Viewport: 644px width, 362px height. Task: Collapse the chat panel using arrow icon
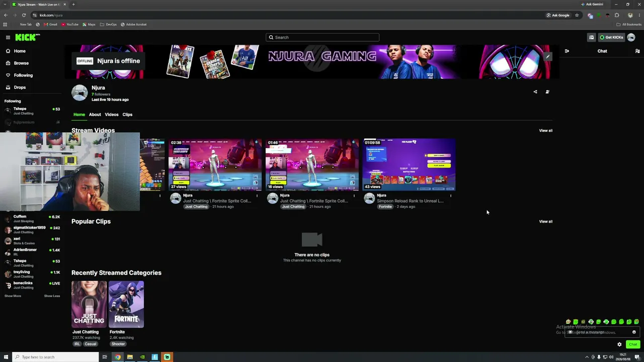point(567,51)
